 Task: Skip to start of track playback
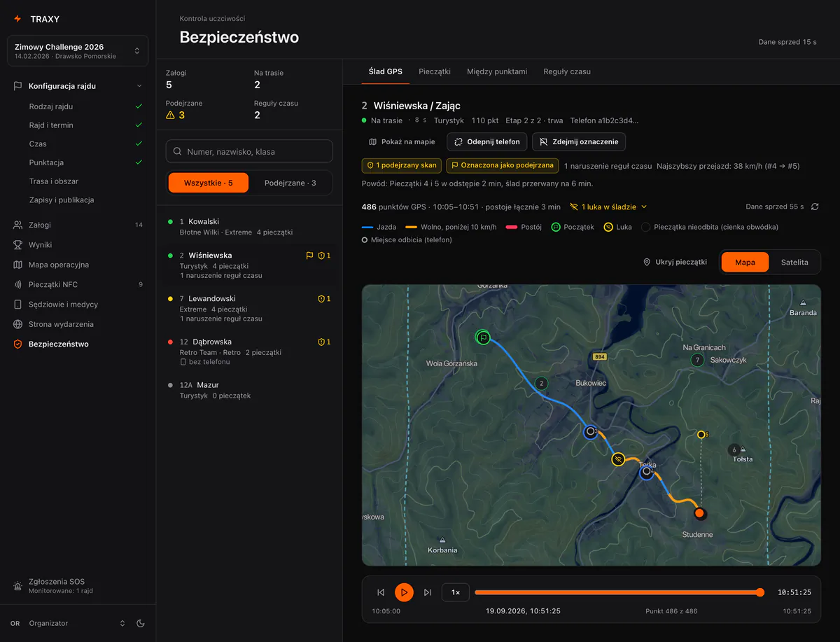(381, 592)
